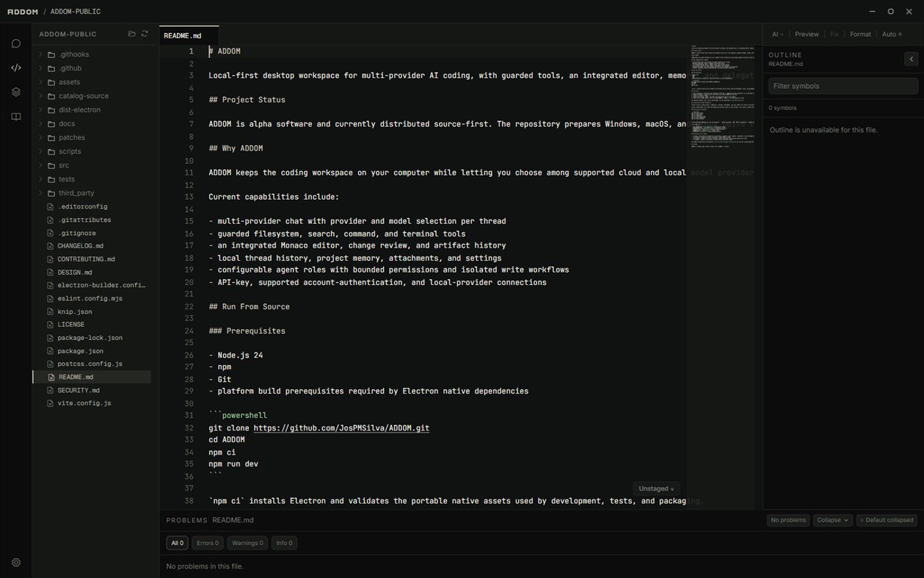The image size is (924, 578).
Task: Expand the assets folder
Action: coord(40,82)
